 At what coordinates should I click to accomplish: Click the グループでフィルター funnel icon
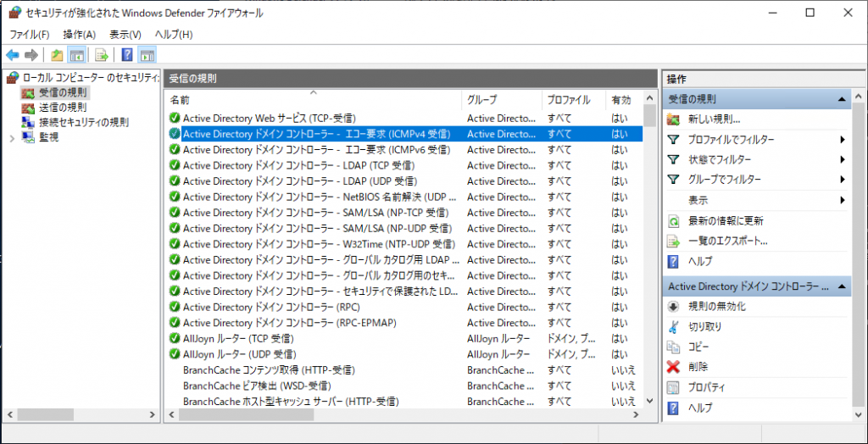coord(673,180)
